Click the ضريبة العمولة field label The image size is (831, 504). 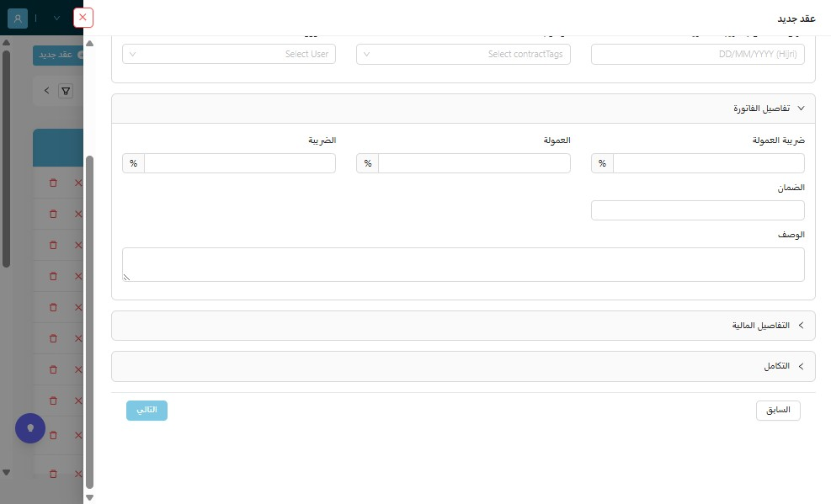point(779,141)
